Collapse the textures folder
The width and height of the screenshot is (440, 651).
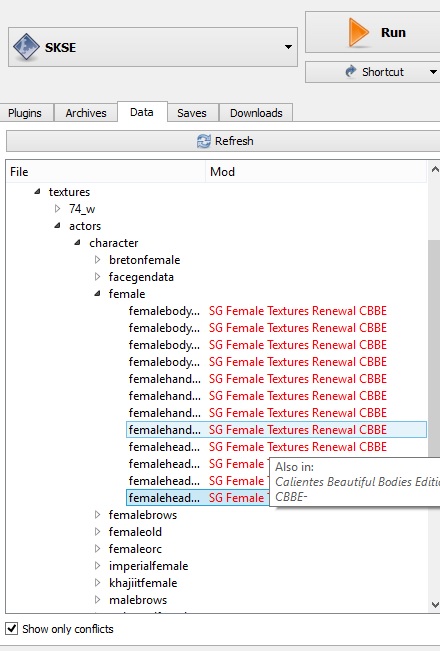[38, 192]
